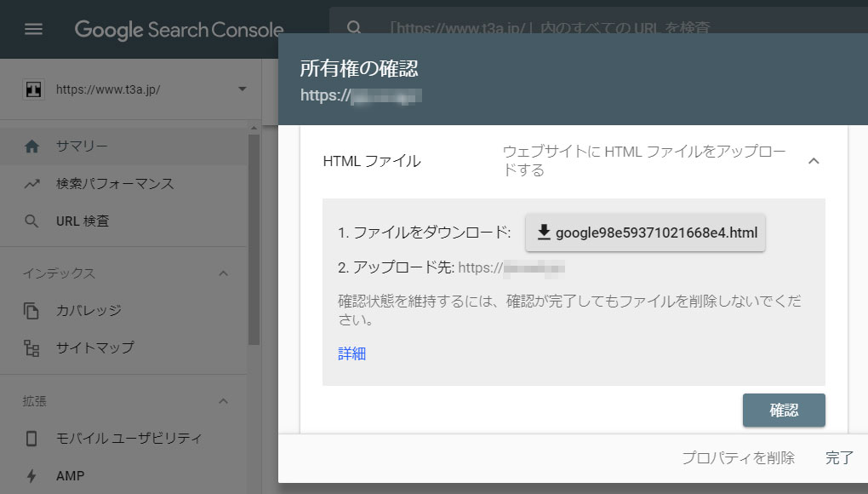Click the URL 検査 magnifier icon

tap(31, 221)
